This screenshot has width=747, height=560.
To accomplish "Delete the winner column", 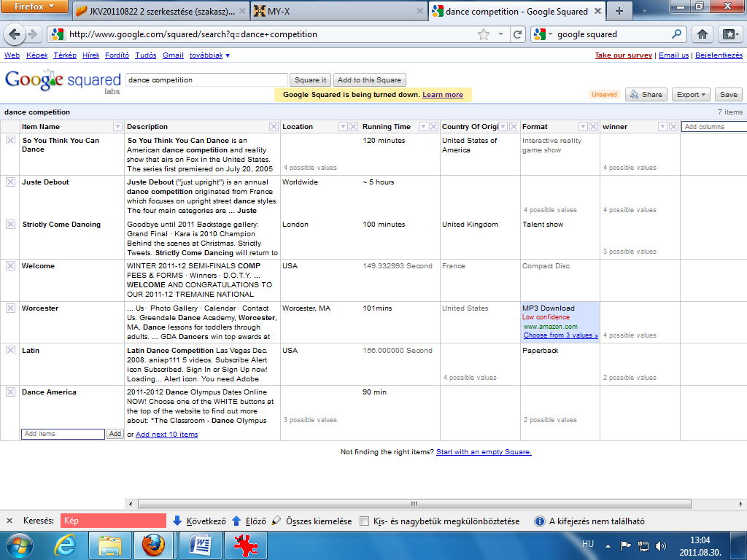I will click(673, 126).
